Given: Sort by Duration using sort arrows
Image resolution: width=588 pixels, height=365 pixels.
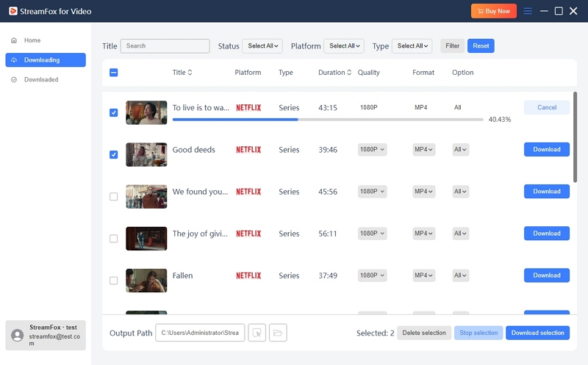Looking at the screenshot, I should [x=349, y=72].
